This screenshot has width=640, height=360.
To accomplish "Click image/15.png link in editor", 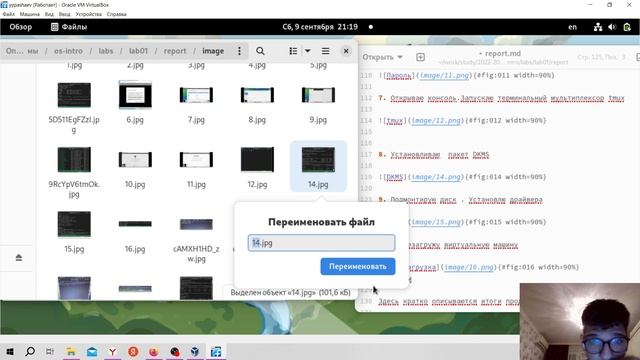I will pos(436,222).
